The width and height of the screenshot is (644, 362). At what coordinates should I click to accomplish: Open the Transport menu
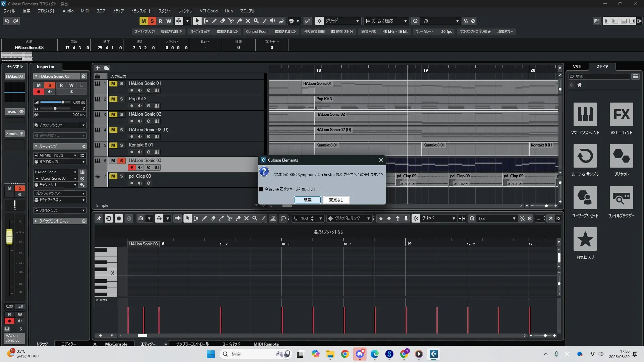click(141, 11)
